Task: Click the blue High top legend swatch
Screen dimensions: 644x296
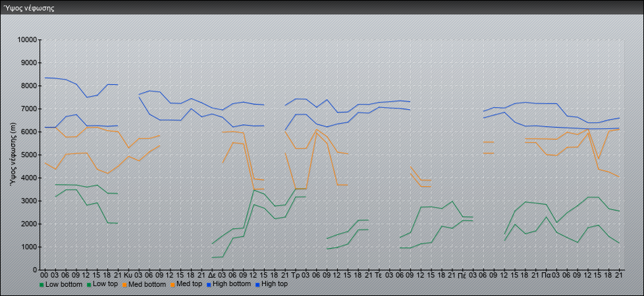Action: (257, 284)
